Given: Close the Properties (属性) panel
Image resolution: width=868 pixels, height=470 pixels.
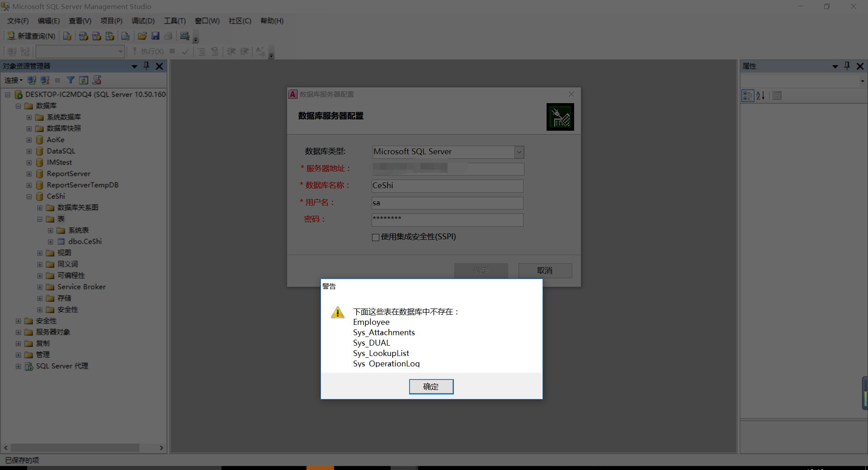Looking at the screenshot, I should (860, 66).
